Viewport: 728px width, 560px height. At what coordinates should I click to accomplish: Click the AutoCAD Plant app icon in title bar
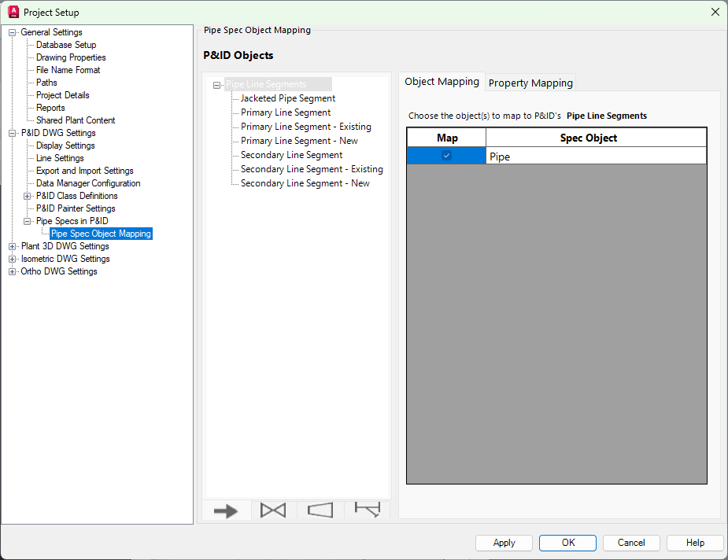tap(13, 12)
